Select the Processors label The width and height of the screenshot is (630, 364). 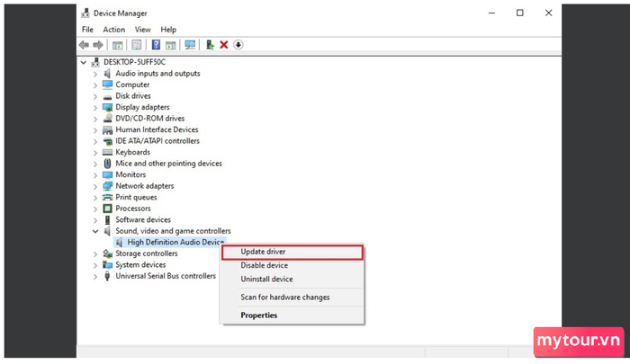click(133, 209)
